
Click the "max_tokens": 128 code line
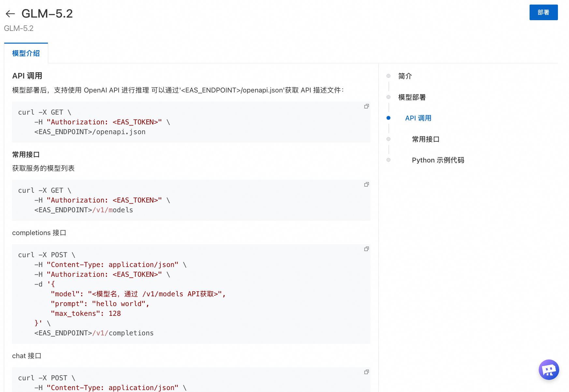(86, 314)
